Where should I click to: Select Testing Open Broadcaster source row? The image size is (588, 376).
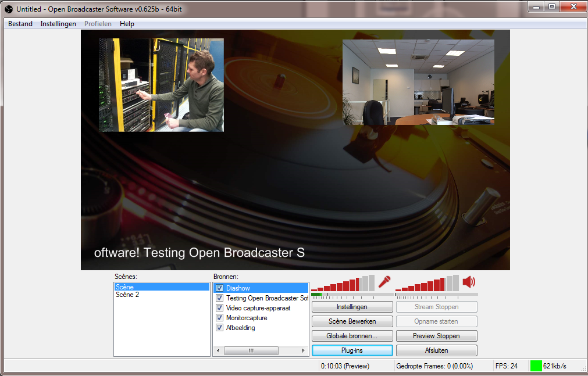tap(261, 298)
